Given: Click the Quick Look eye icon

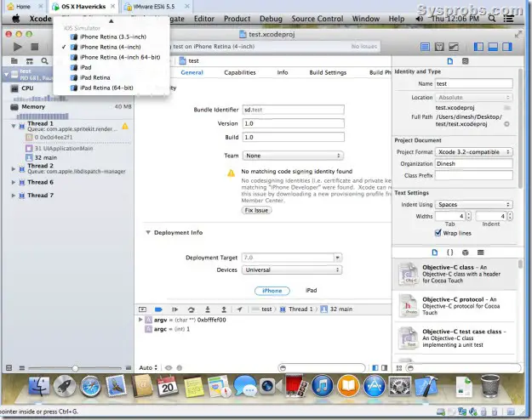Looking at the screenshot, I should coord(169,368).
